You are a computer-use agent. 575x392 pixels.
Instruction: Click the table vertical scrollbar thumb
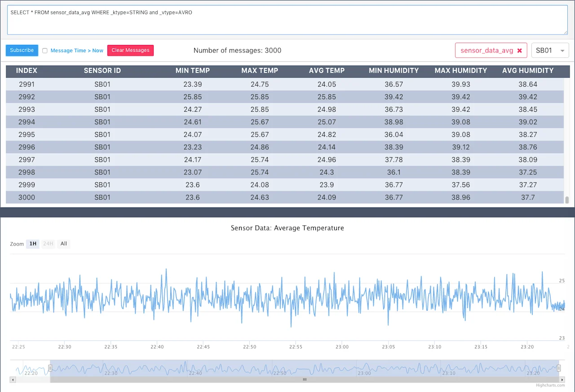tap(567, 200)
